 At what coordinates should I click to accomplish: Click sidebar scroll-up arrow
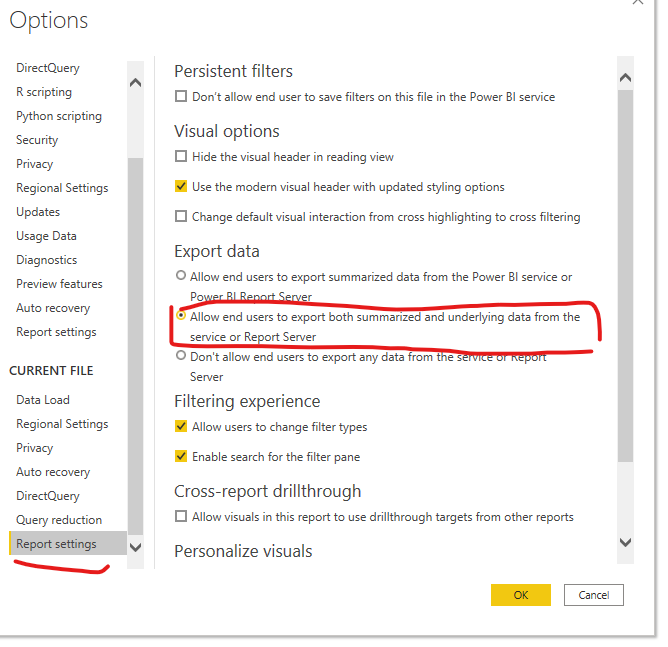pyautogui.click(x=135, y=82)
